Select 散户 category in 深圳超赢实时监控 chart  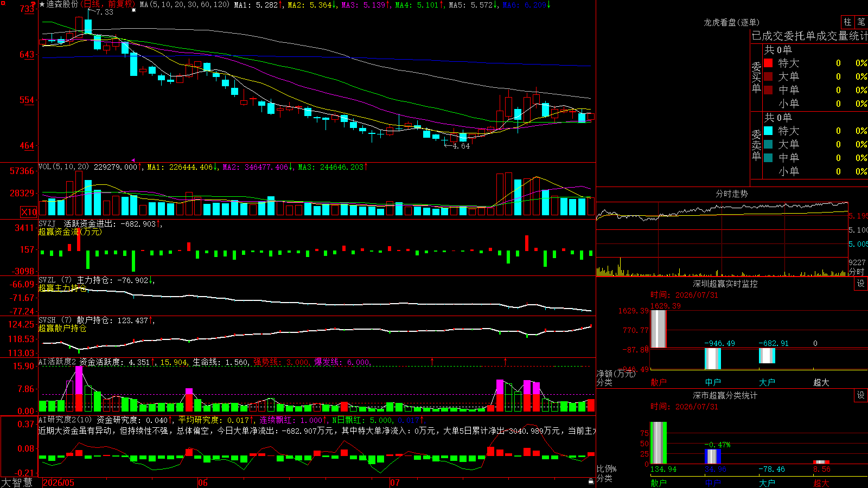tap(659, 382)
